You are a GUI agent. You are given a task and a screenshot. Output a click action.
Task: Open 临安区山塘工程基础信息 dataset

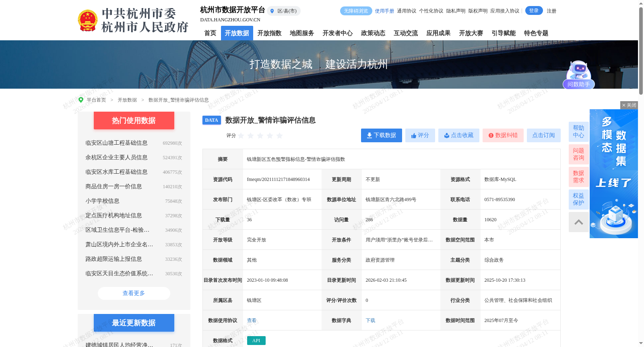point(116,143)
